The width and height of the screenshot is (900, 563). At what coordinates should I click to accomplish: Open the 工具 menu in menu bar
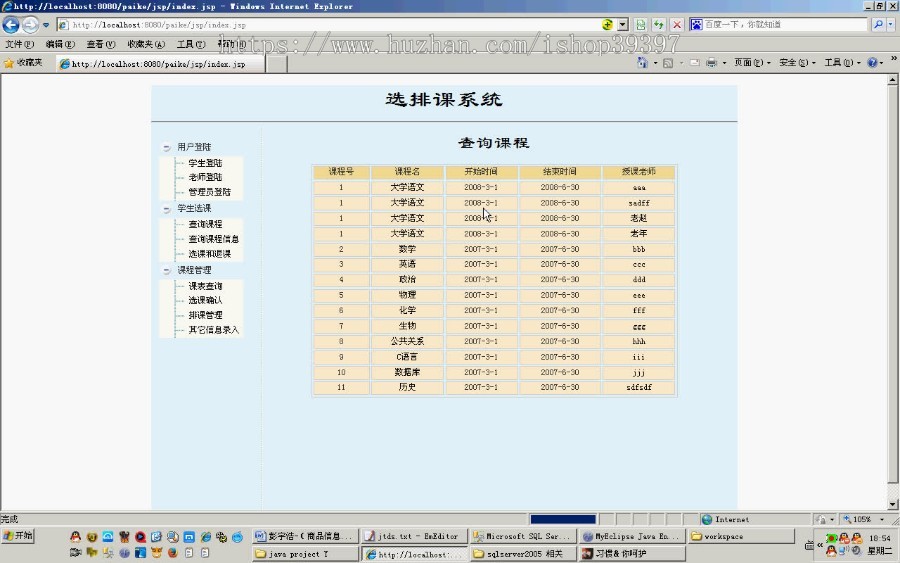[x=191, y=44]
